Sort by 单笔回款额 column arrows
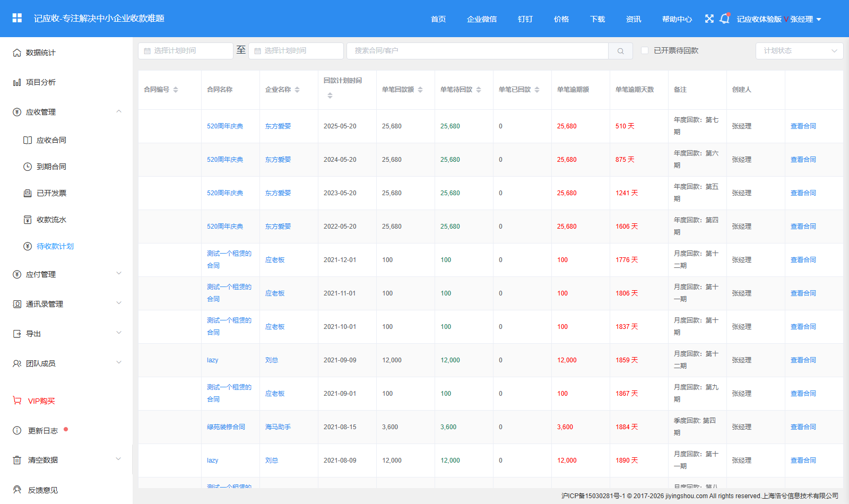The image size is (849, 504). coord(420,90)
